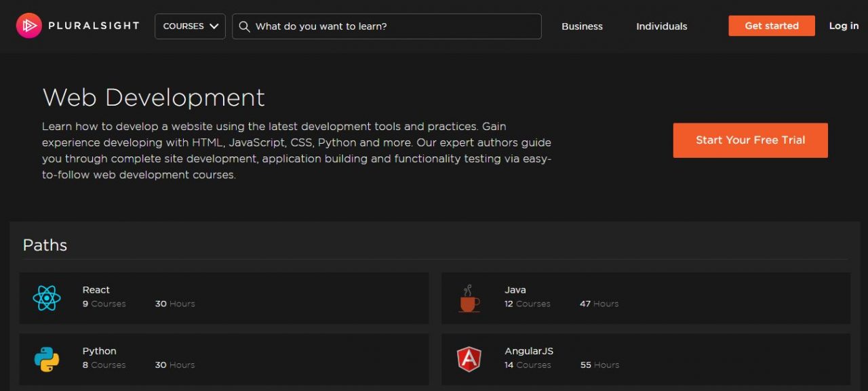Click the Paths section heading
868x391 pixels.
point(45,245)
